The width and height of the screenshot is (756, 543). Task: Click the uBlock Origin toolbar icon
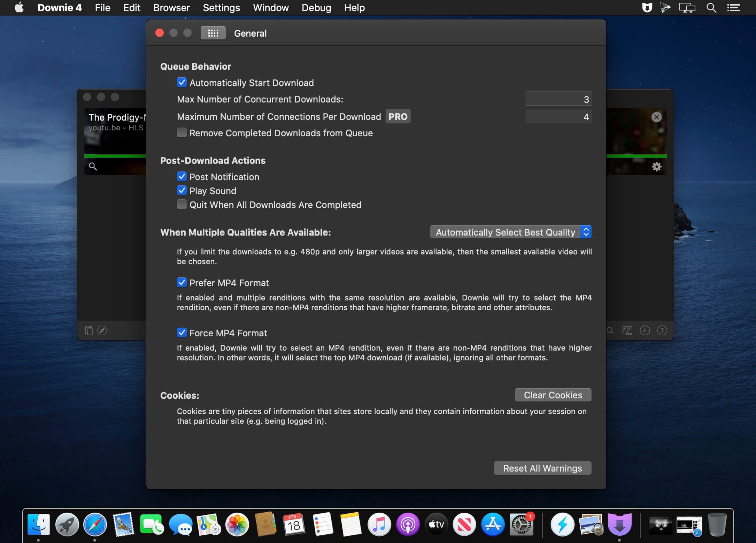646,8
